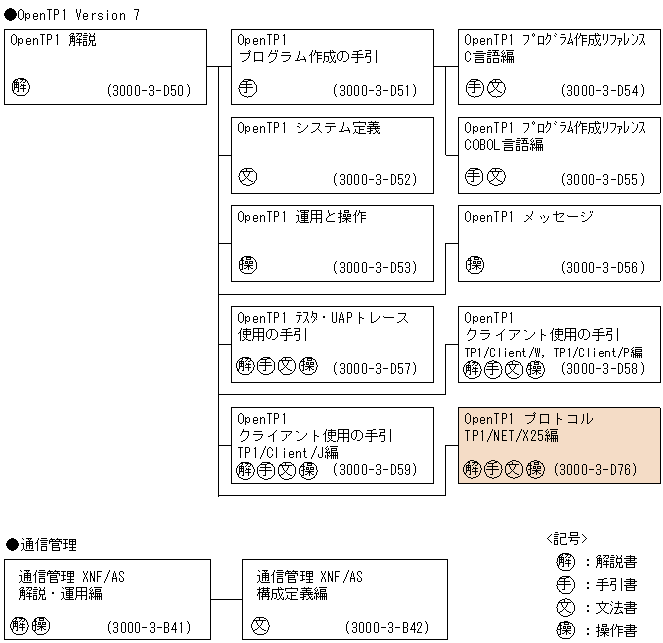Click manual number (3000-3-D55)
Screen dimensions: 663x643
tap(603, 180)
